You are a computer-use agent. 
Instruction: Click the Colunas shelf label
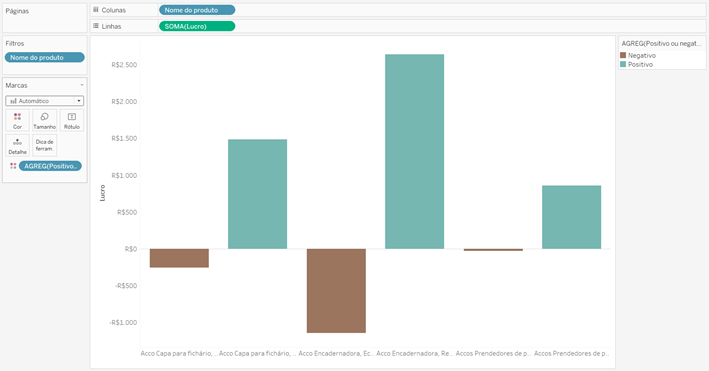pyautogui.click(x=113, y=10)
